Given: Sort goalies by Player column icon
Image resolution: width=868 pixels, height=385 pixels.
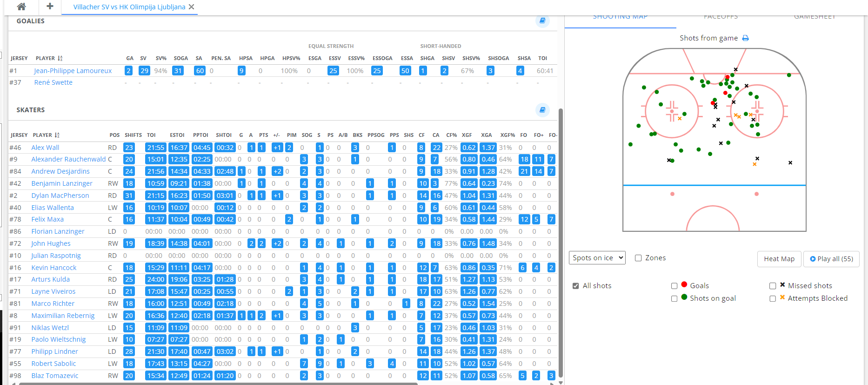Looking at the screenshot, I should click(60, 58).
